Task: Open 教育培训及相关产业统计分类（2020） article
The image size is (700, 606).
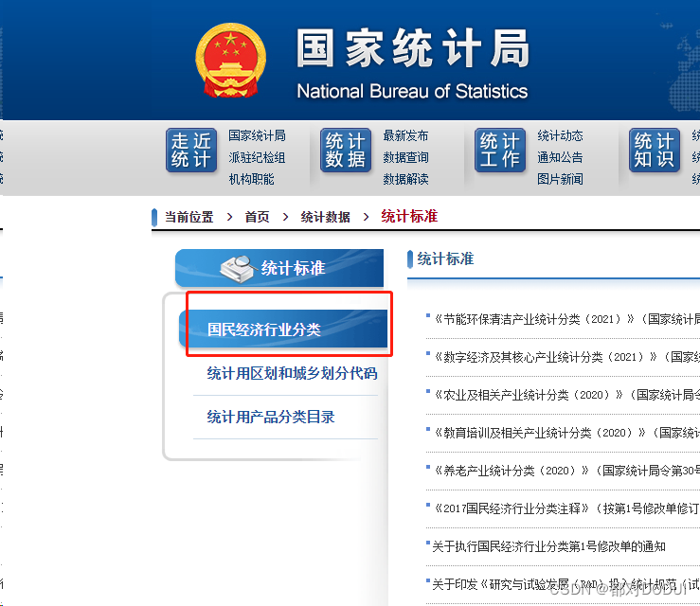Action: pyautogui.click(x=565, y=433)
